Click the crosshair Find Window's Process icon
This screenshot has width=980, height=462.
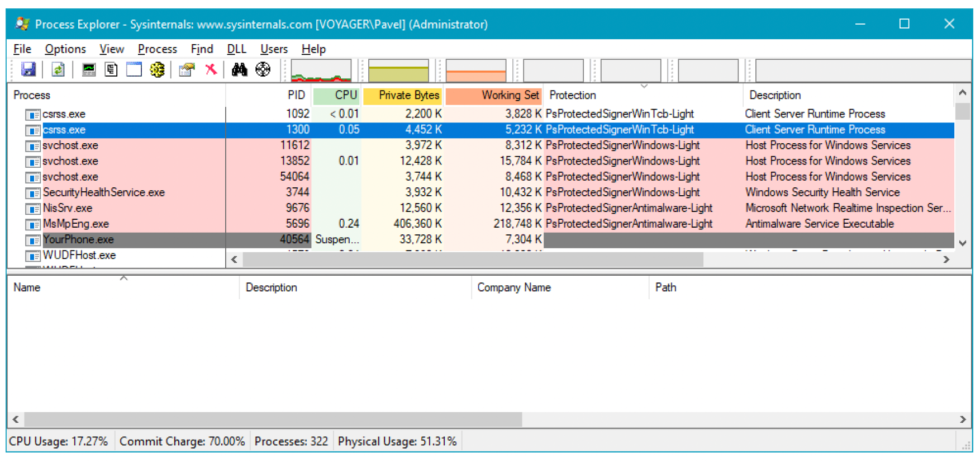(263, 69)
